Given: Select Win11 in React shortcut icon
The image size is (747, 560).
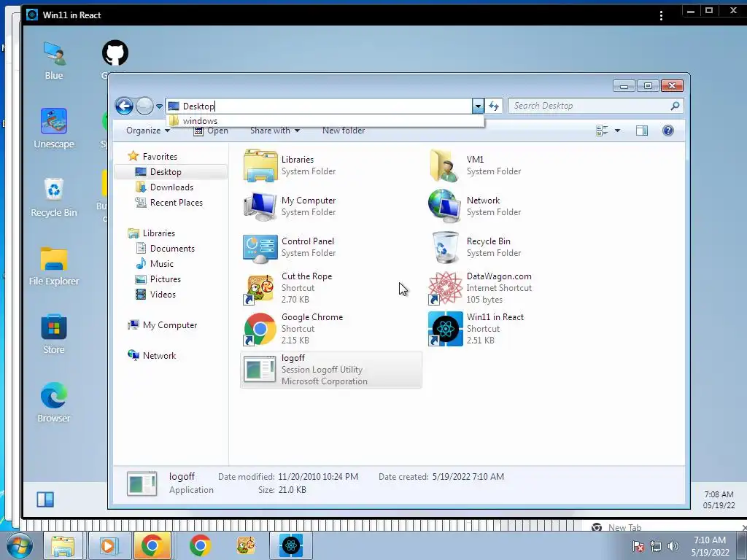Looking at the screenshot, I should pos(445,329).
